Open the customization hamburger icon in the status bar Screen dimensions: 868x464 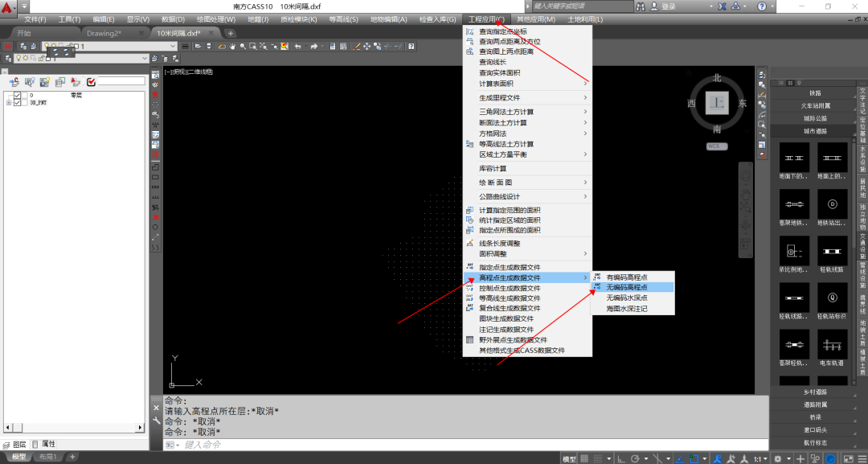(x=862, y=458)
